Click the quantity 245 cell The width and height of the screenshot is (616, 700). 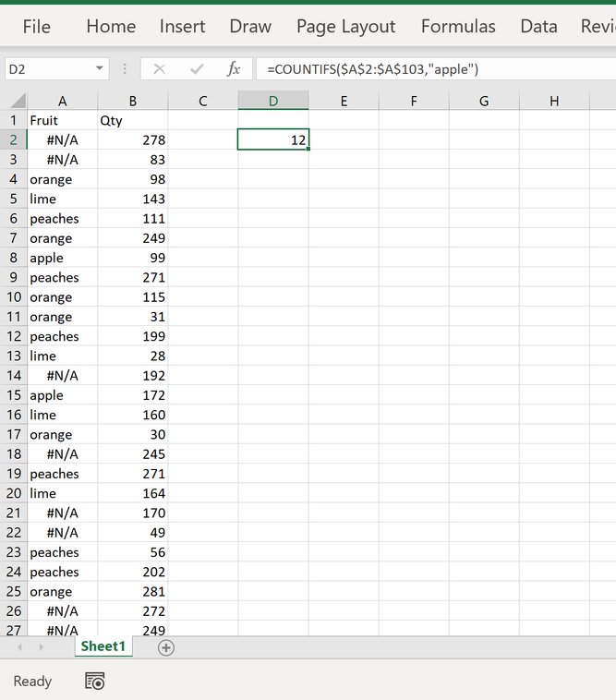pos(133,454)
